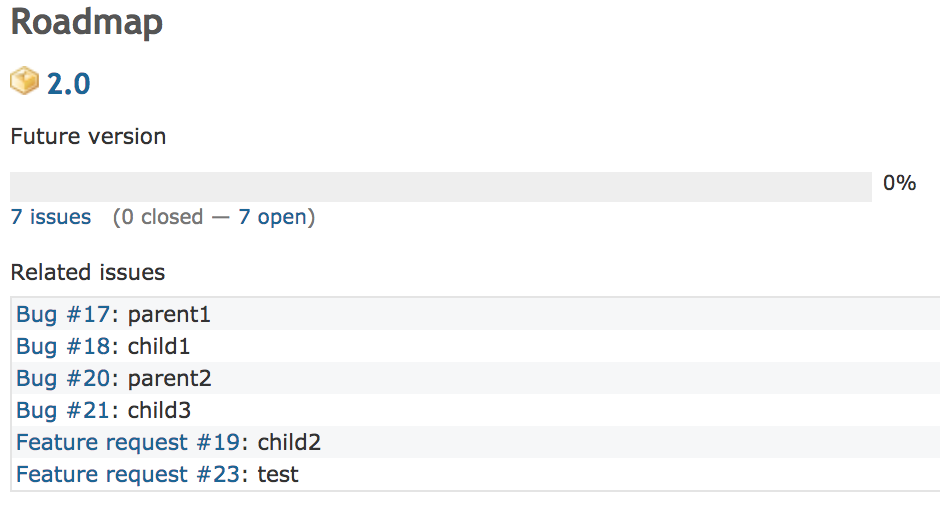940x510 pixels.
Task: Click the version package icon
Action: (x=25, y=81)
